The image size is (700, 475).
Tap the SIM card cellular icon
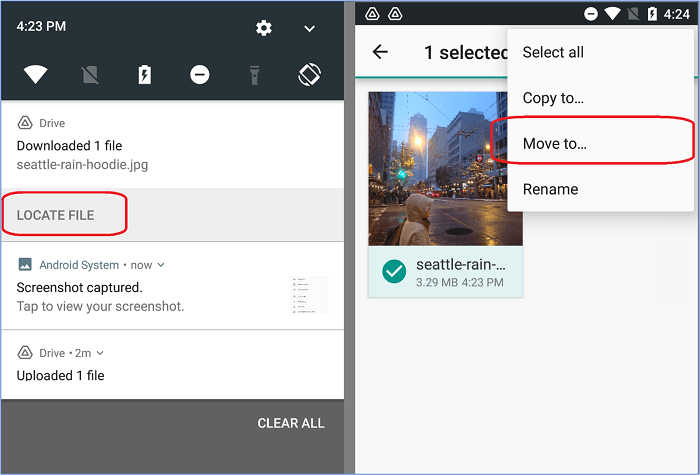[x=91, y=75]
